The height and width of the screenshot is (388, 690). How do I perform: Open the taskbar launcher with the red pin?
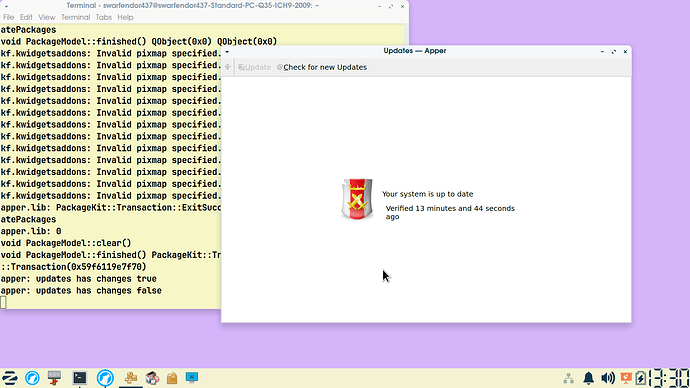(x=54, y=378)
